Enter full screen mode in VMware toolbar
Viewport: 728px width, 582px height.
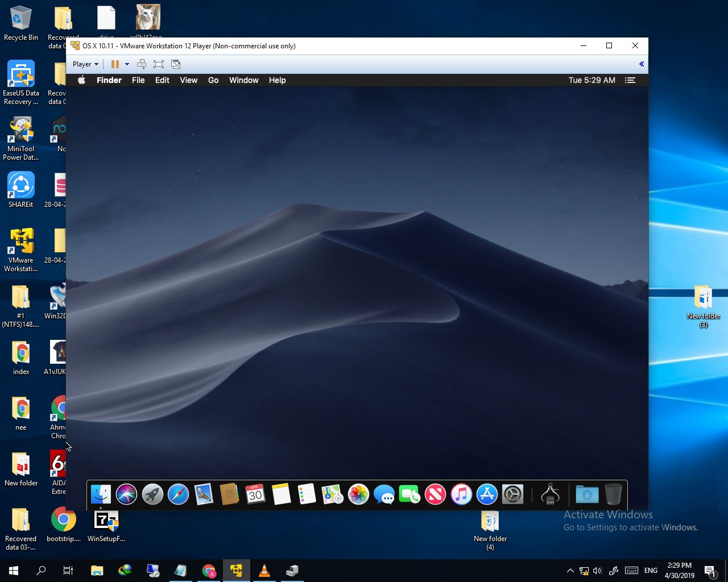click(159, 64)
